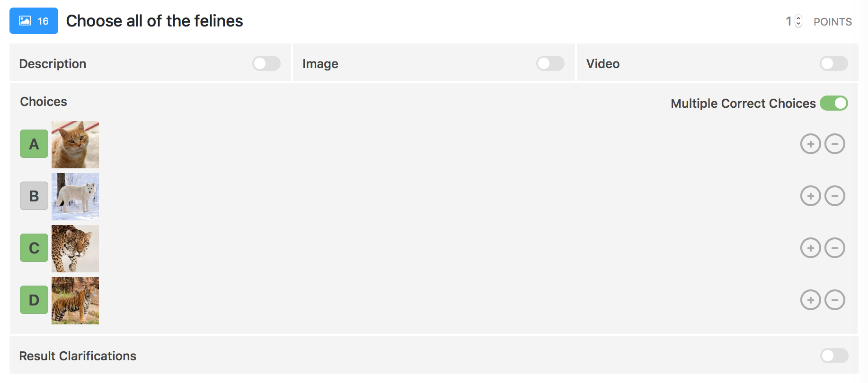Click the image question type icon
The image size is (868, 383).
pyautogui.click(x=33, y=21)
